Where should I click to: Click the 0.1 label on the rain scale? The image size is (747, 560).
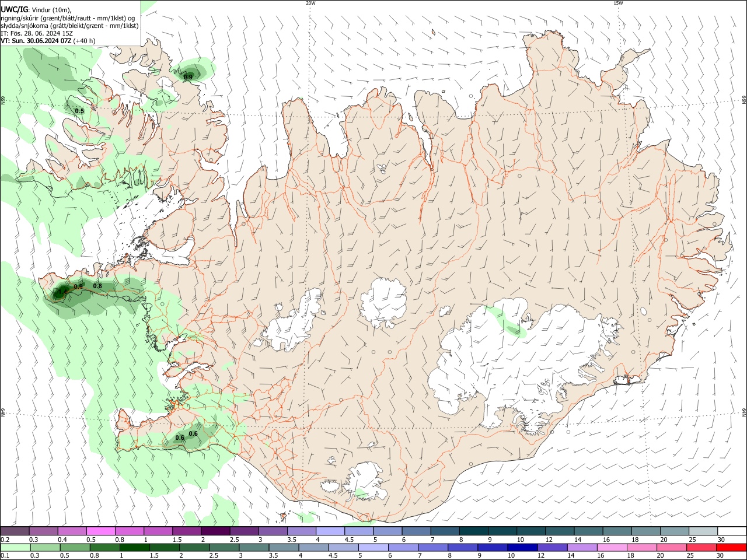pyautogui.click(x=5, y=556)
